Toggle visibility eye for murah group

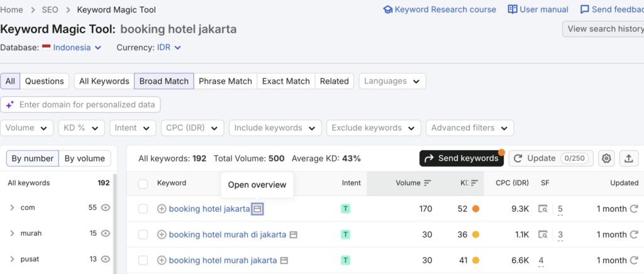tap(106, 233)
